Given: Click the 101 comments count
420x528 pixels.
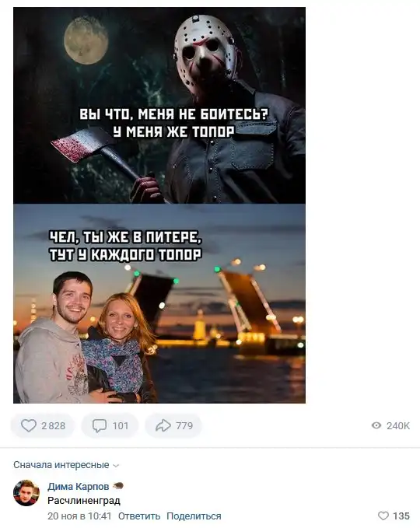Looking at the screenshot, I should pyautogui.click(x=121, y=426).
